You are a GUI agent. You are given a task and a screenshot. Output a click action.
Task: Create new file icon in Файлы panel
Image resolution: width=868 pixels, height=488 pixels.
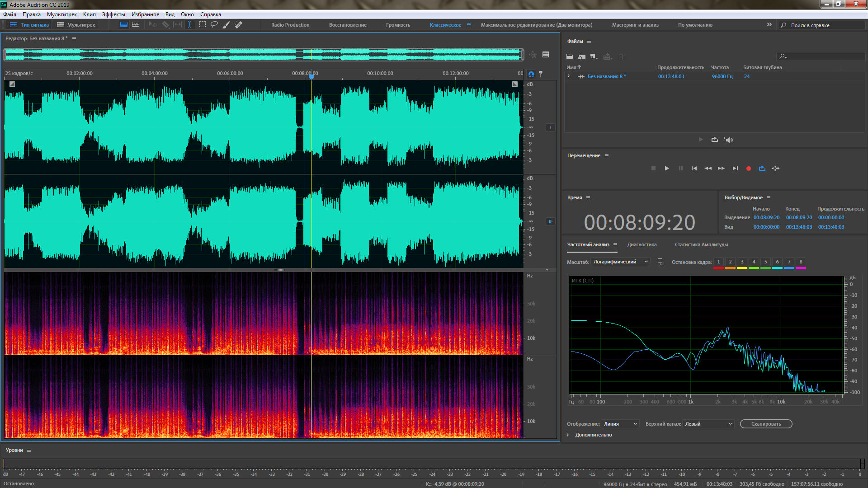click(x=594, y=56)
